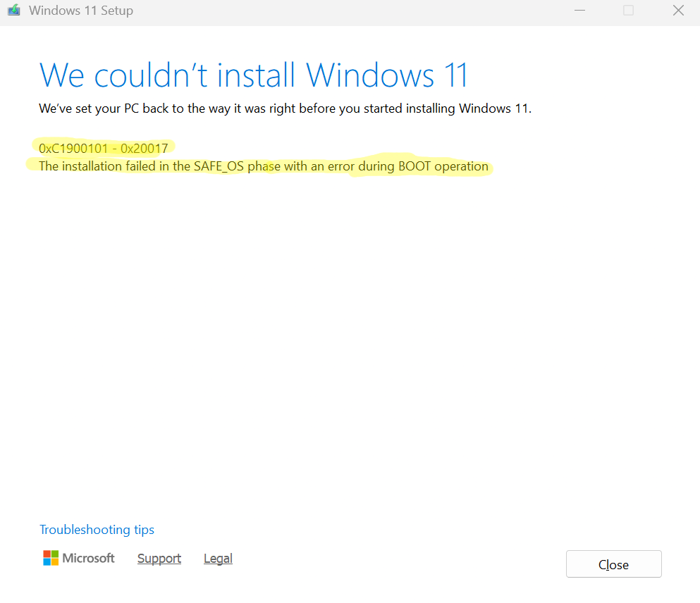Open the Support link
Image resolution: width=700 pixels, height=603 pixels.
(x=159, y=558)
